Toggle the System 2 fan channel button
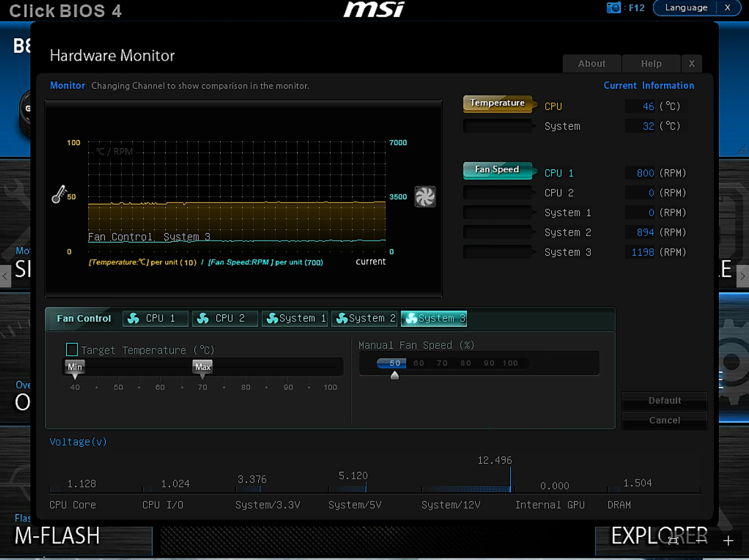Viewport: 749px width, 560px height. click(498, 232)
